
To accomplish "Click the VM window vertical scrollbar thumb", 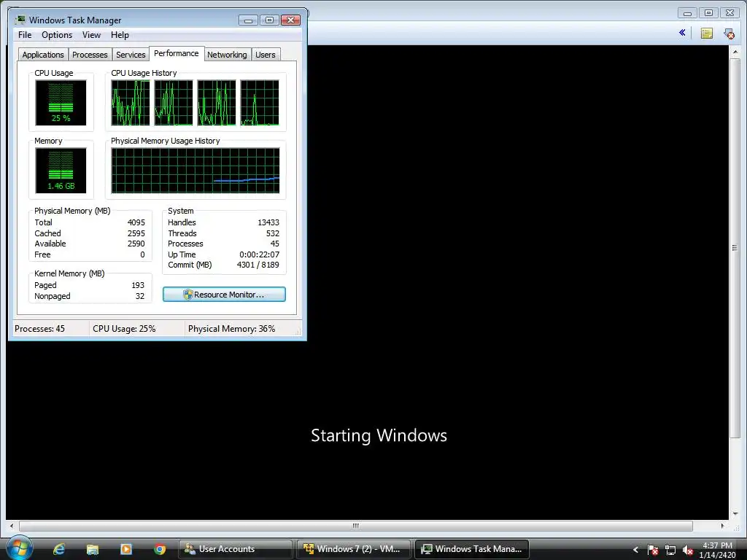I will pyautogui.click(x=735, y=248).
